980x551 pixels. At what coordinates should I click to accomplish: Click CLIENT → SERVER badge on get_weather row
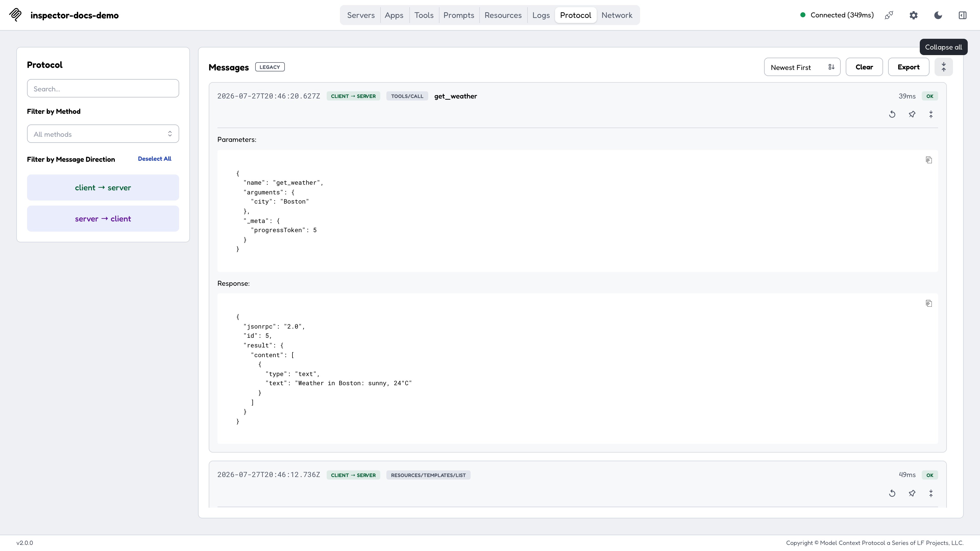click(x=353, y=96)
